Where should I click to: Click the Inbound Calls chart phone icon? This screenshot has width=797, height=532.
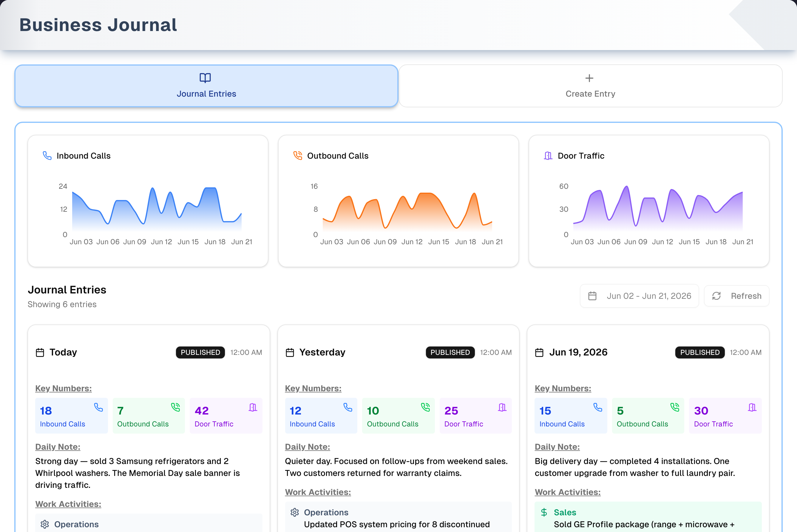click(x=47, y=156)
